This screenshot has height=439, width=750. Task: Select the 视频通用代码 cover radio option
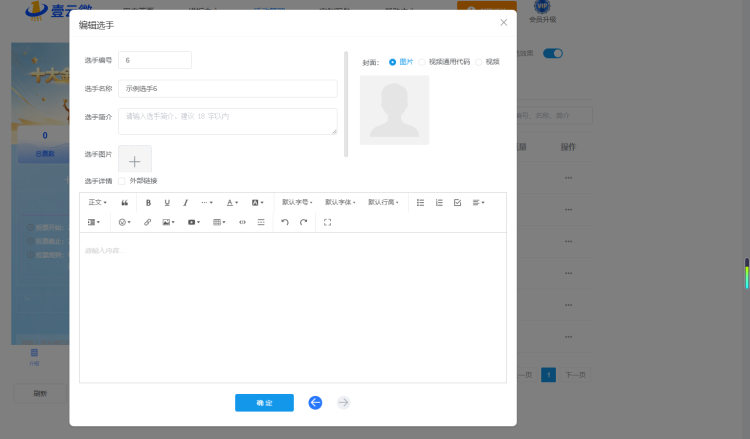click(421, 62)
